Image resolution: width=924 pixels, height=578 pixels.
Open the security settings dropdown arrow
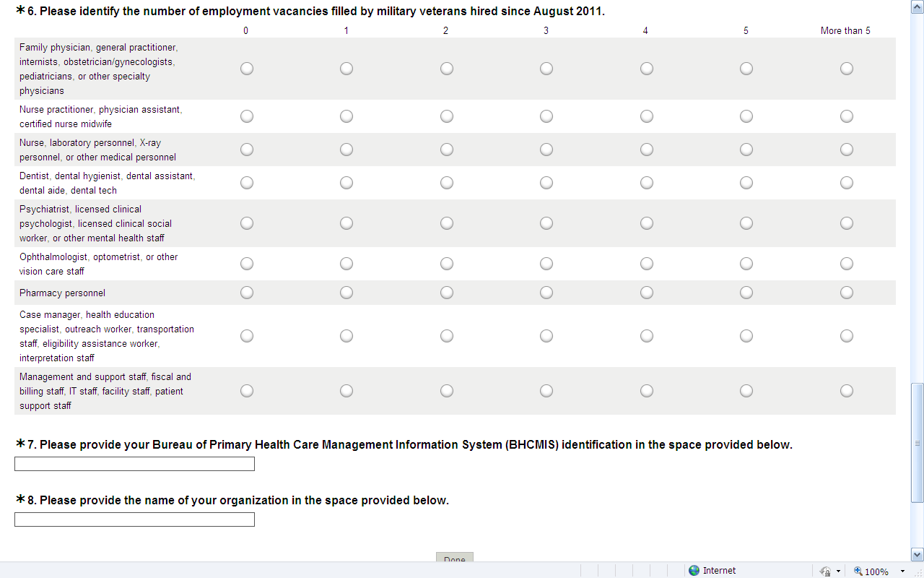coord(839,571)
